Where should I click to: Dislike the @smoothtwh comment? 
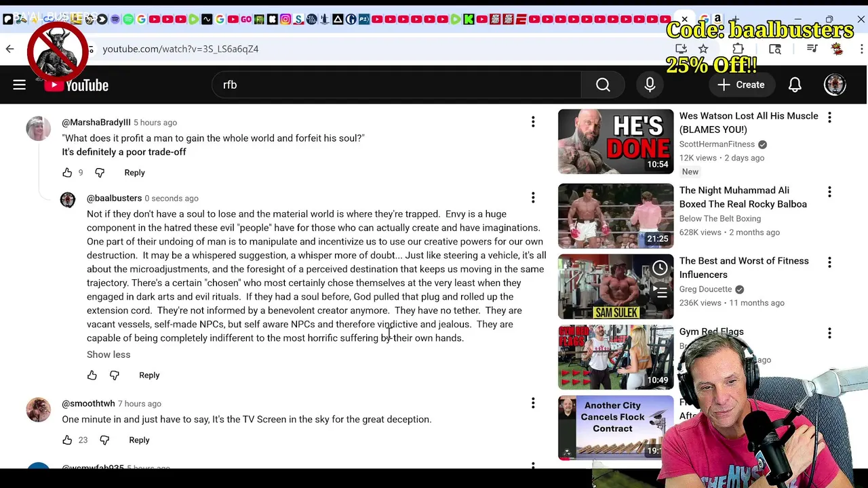click(104, 441)
